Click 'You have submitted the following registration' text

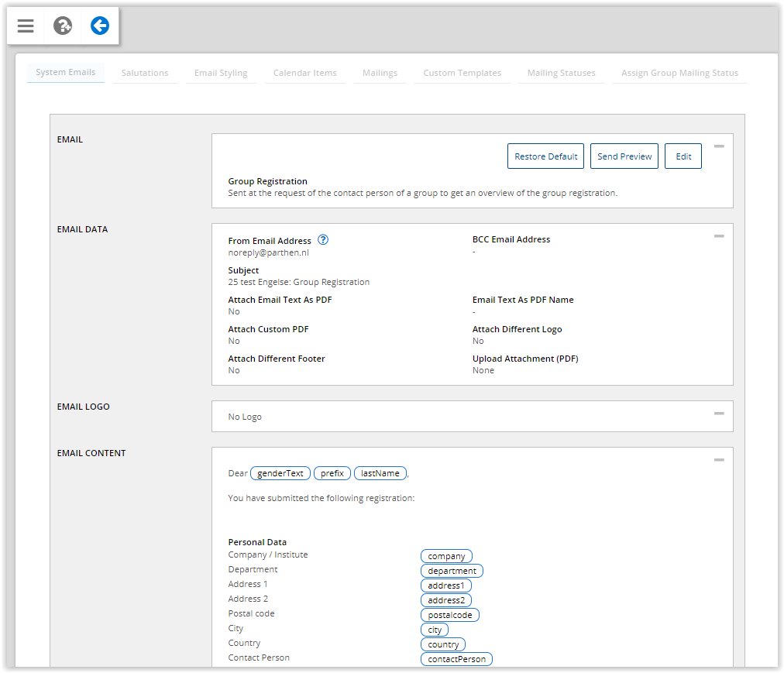(321, 498)
